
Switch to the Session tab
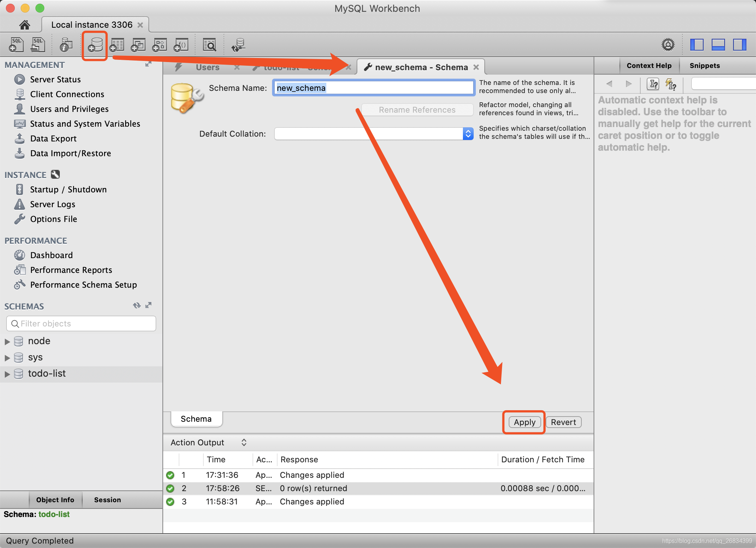coord(107,500)
